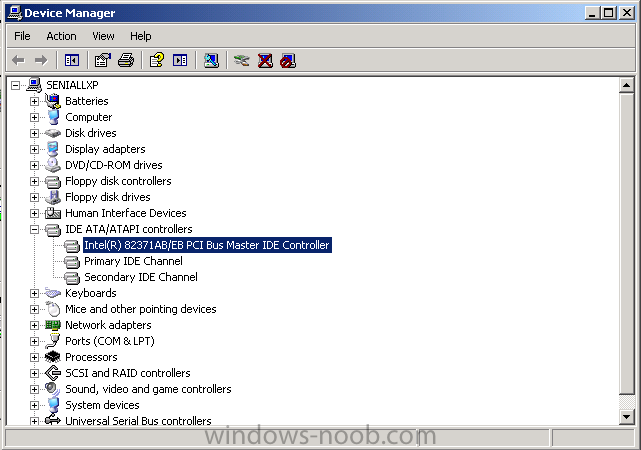Expand the Network adapters node
Screen dimensions: 641x450
pos(34,325)
